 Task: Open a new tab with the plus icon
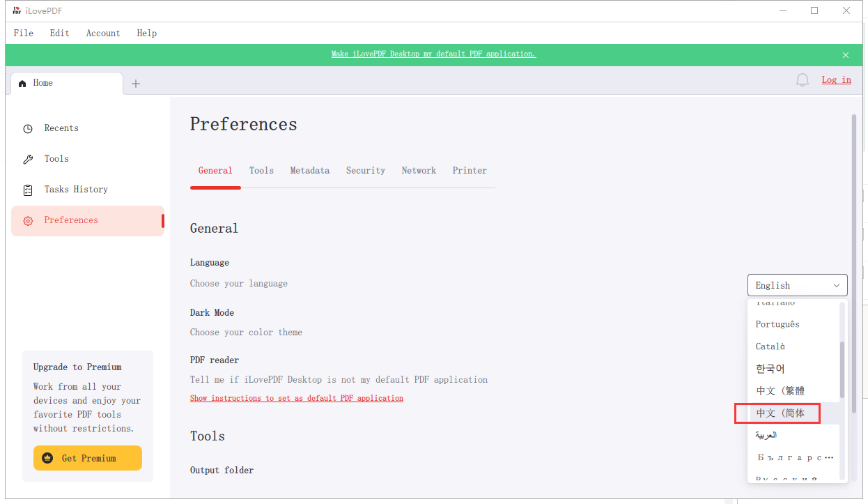[x=136, y=84]
